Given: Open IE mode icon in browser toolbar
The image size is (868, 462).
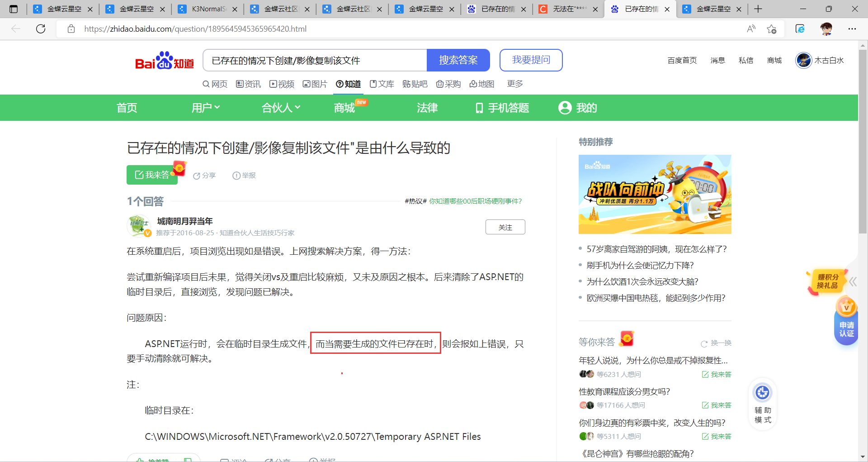Looking at the screenshot, I should (x=800, y=29).
